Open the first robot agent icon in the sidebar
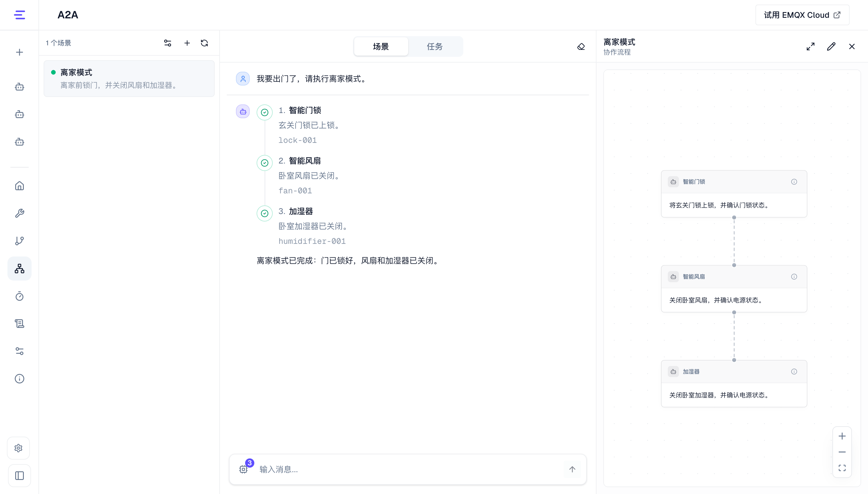Image resolution: width=868 pixels, height=494 pixels. (19, 87)
